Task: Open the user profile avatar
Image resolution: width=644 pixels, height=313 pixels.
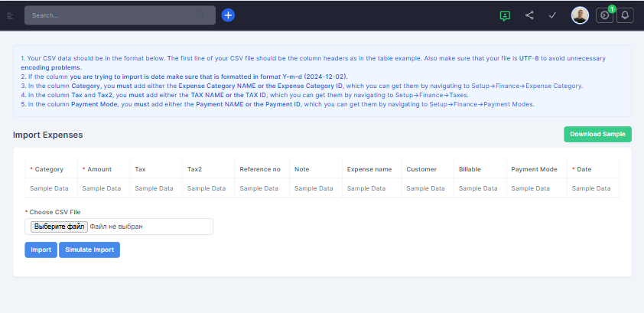Action: pyautogui.click(x=580, y=15)
